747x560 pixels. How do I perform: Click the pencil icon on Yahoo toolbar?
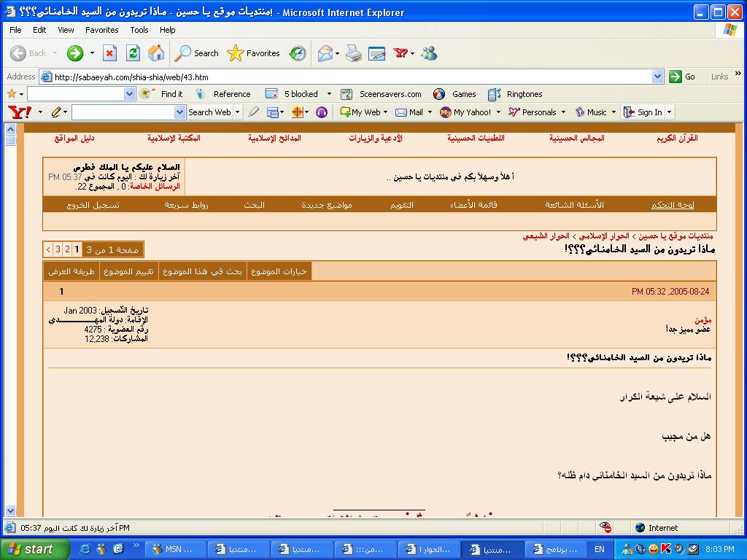[x=56, y=112]
